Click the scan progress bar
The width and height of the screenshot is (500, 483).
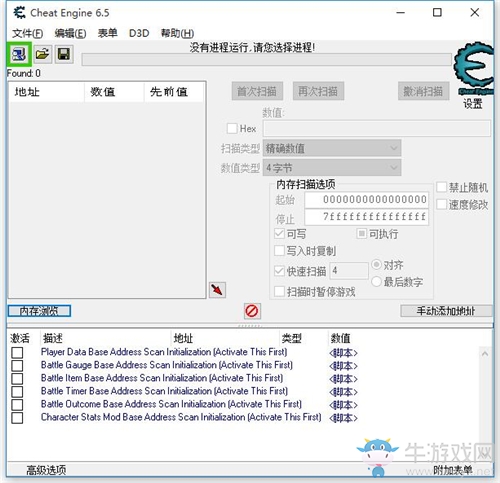pyautogui.click(x=267, y=60)
